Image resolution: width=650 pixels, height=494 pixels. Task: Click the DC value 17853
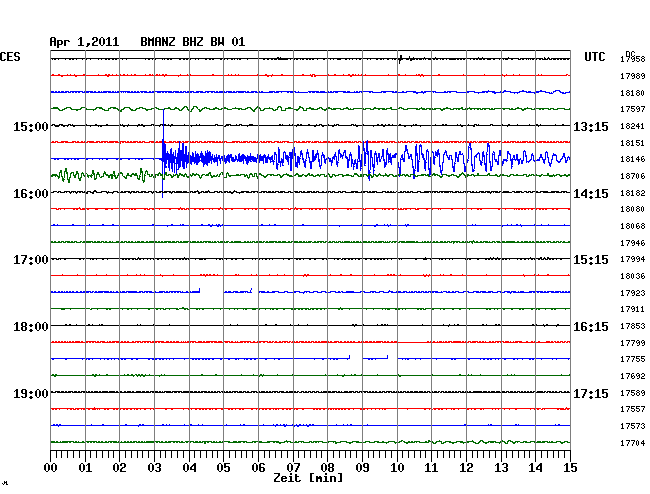(633, 327)
